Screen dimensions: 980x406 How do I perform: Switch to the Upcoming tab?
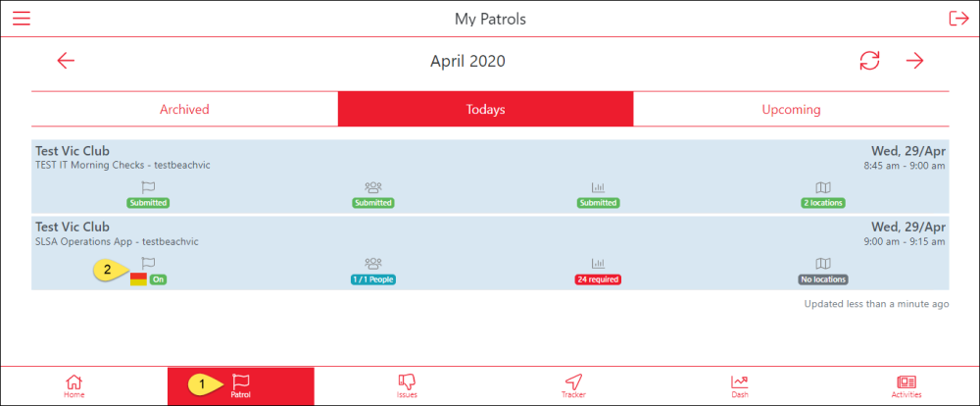791,109
